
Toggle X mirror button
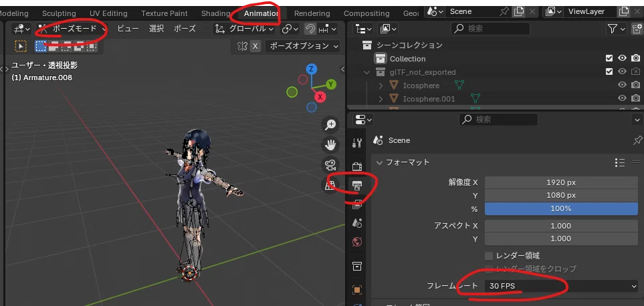(255, 46)
